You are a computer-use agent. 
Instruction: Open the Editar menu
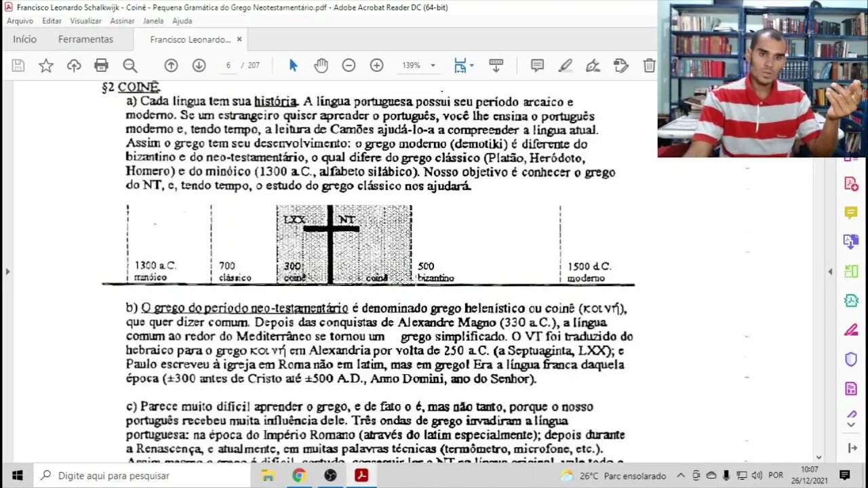[52, 21]
